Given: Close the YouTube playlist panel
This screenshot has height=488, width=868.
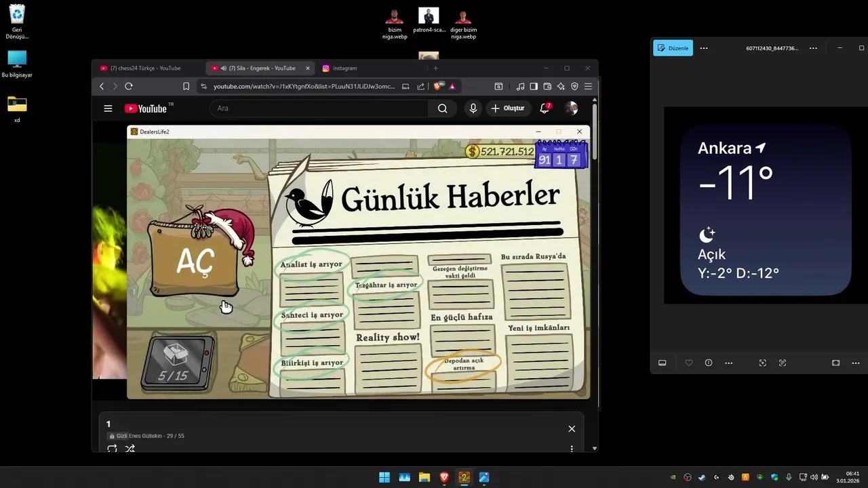Looking at the screenshot, I should 572,429.
